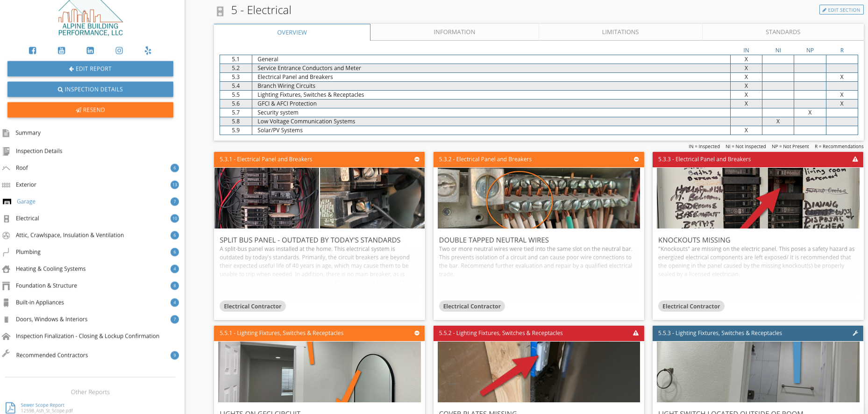The height and width of the screenshot is (414, 868).
Task: Click the Edit Report button
Action: (x=90, y=69)
